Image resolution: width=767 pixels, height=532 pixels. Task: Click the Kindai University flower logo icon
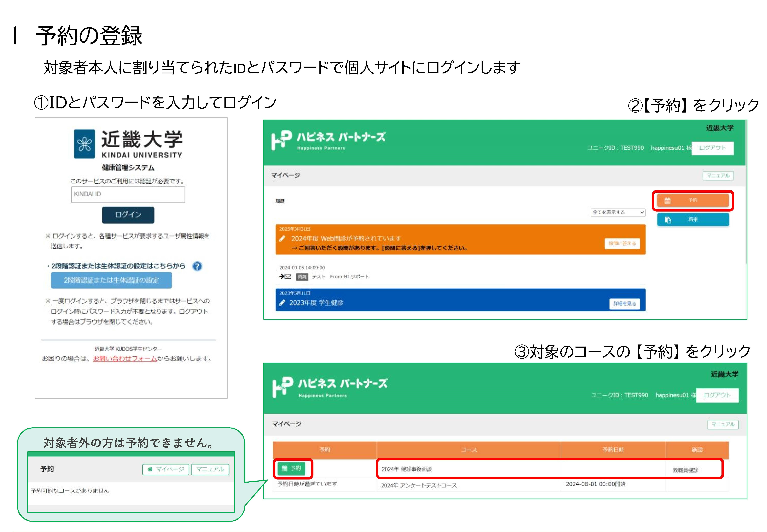[x=84, y=144]
